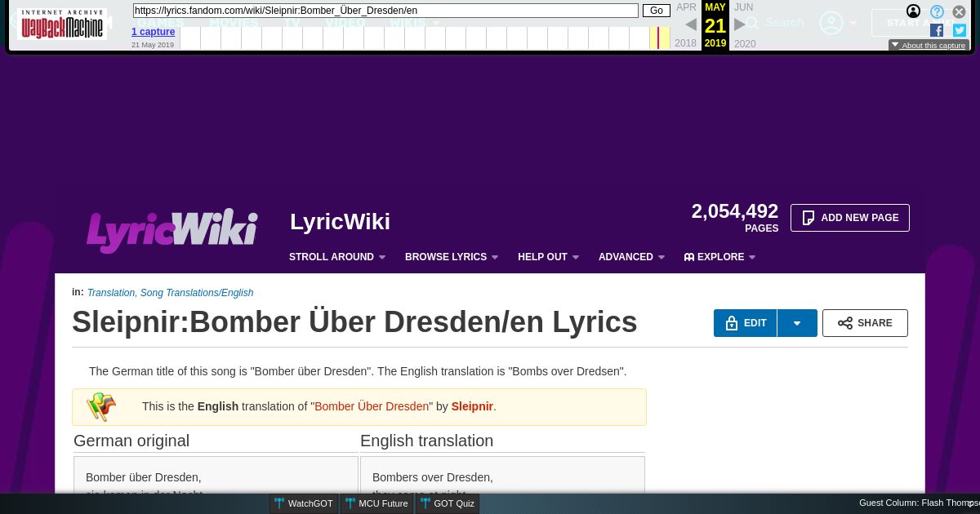Screen dimensions: 980x514
Task: Open the 1 capture link
Action: click(154, 32)
